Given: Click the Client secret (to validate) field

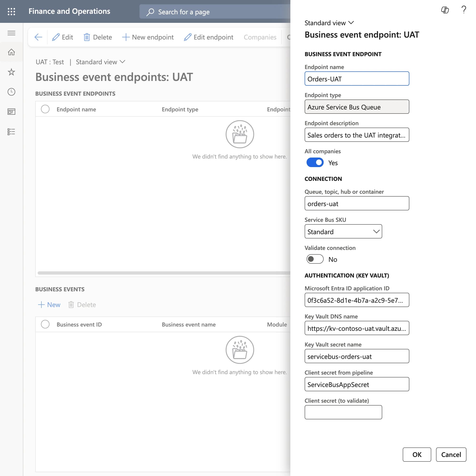Looking at the screenshot, I should pyautogui.click(x=343, y=412).
